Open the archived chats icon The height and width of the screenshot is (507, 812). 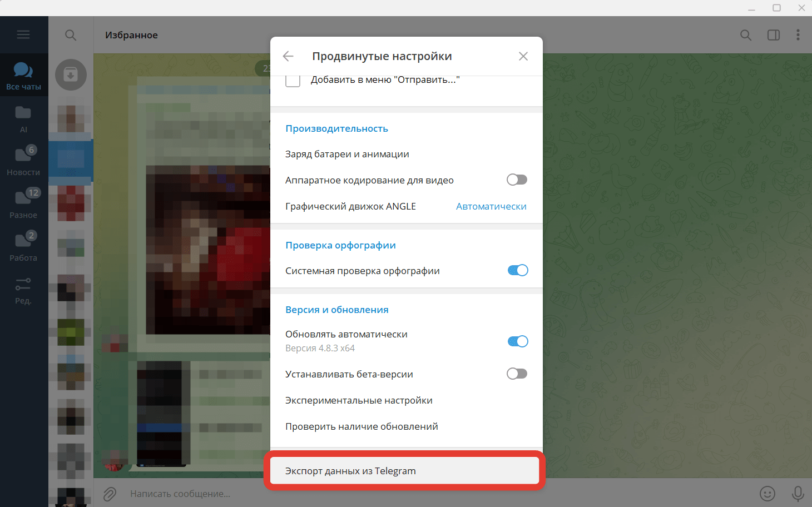coord(71,74)
